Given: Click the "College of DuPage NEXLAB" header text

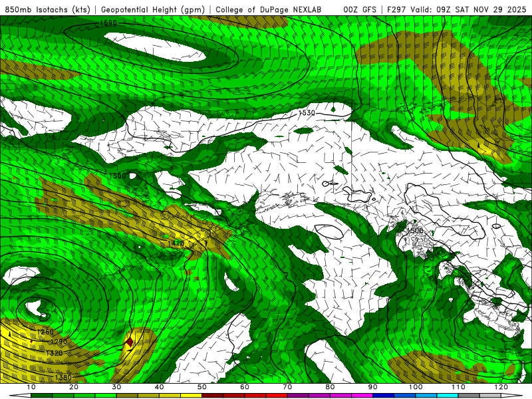Looking at the screenshot, I should 269,9.
